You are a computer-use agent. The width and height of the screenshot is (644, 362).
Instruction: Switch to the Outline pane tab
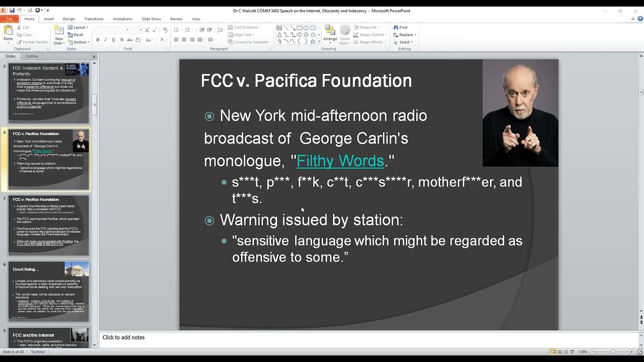tap(32, 56)
